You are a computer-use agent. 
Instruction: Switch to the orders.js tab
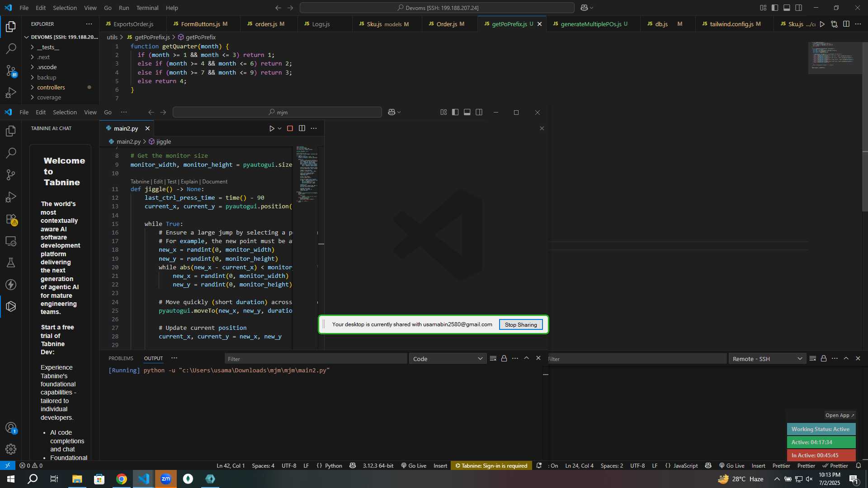[269, 24]
